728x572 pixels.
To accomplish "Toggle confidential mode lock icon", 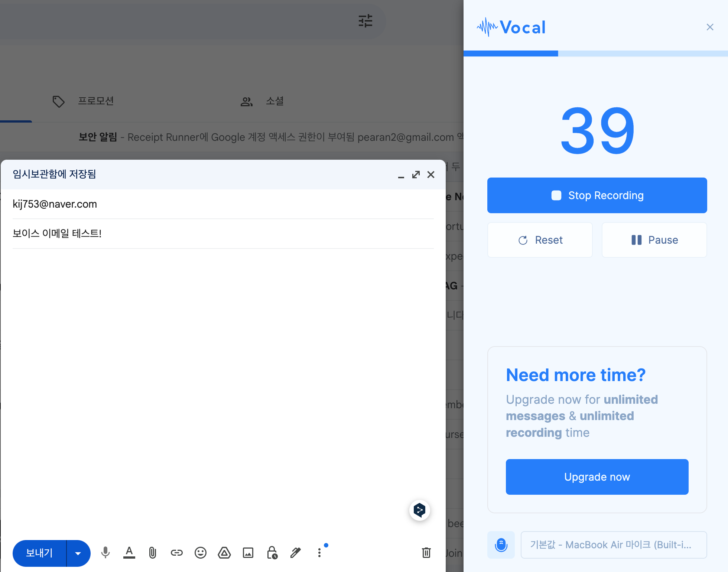I will point(272,553).
